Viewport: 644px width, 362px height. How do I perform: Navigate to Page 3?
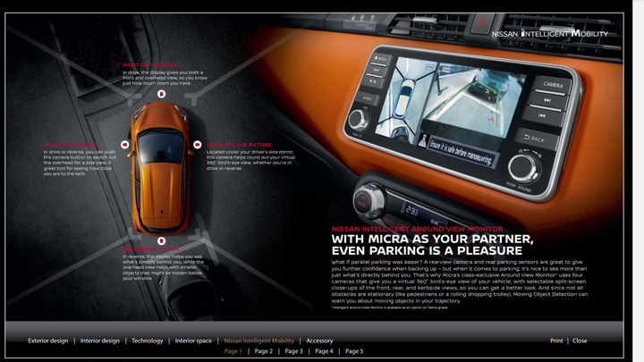(293, 351)
